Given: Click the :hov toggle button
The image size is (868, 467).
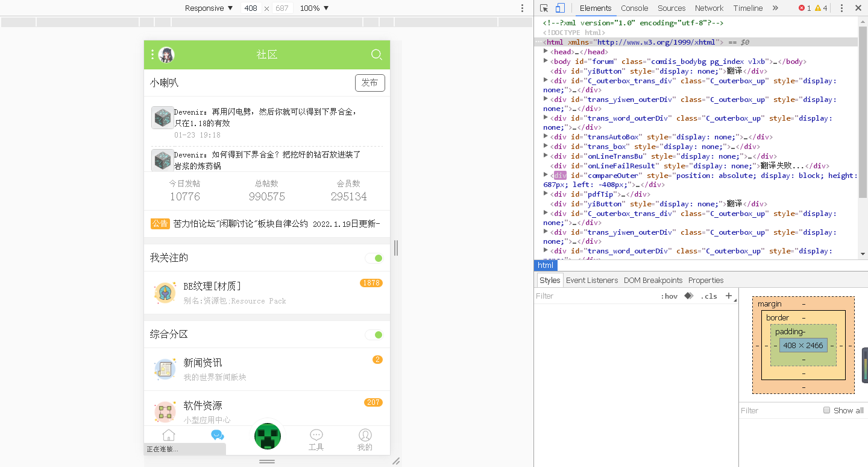Looking at the screenshot, I should 669,296.
